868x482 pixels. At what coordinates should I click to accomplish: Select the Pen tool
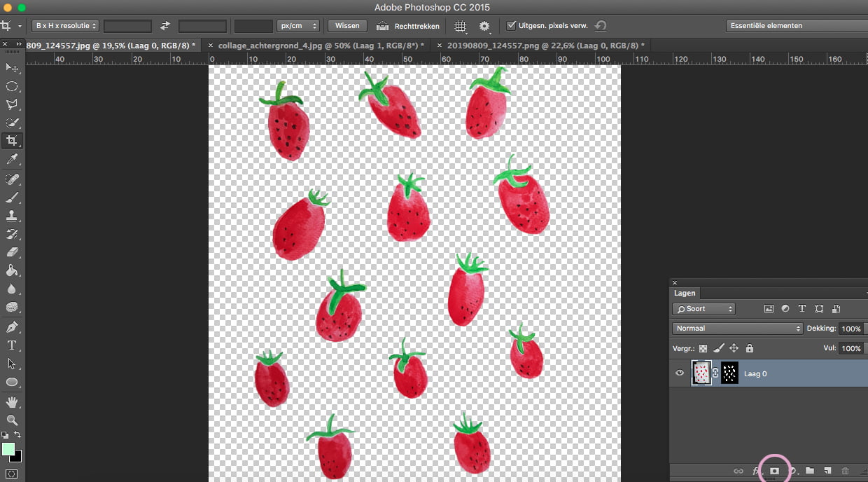coord(12,327)
